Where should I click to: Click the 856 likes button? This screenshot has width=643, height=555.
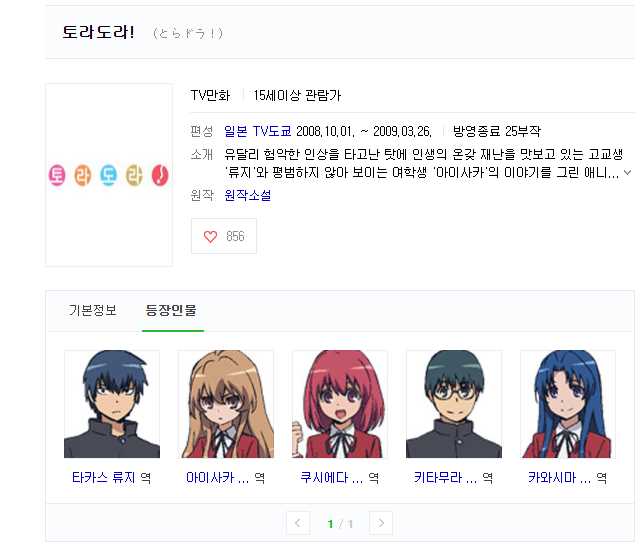click(x=224, y=236)
